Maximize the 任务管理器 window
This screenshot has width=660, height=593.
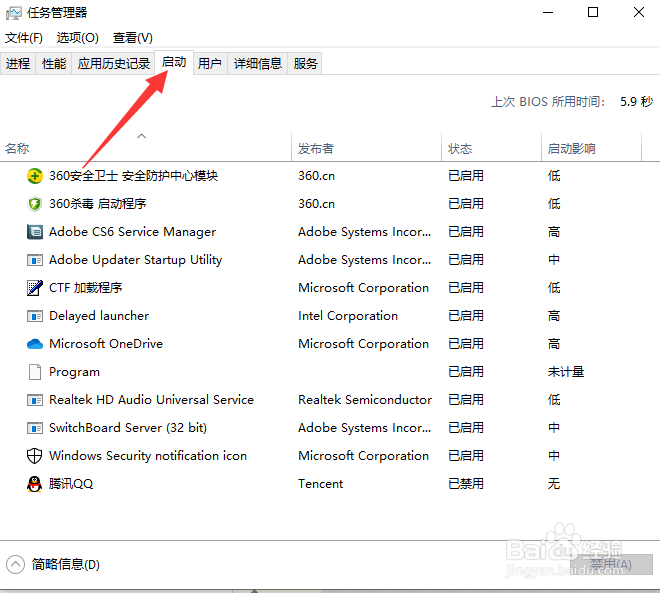coord(593,13)
